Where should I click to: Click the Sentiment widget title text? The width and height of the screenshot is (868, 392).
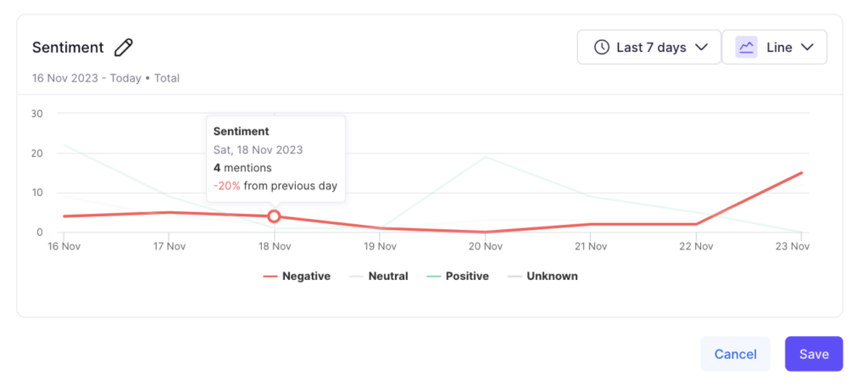click(x=68, y=48)
